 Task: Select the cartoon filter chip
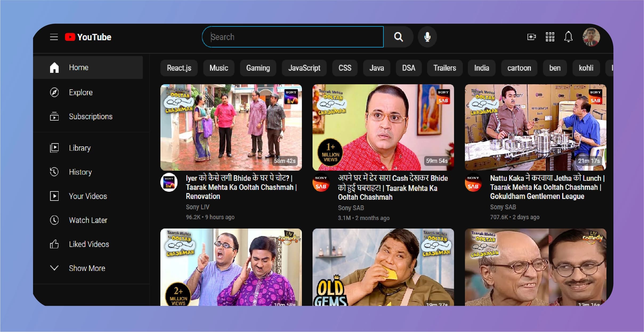519,68
